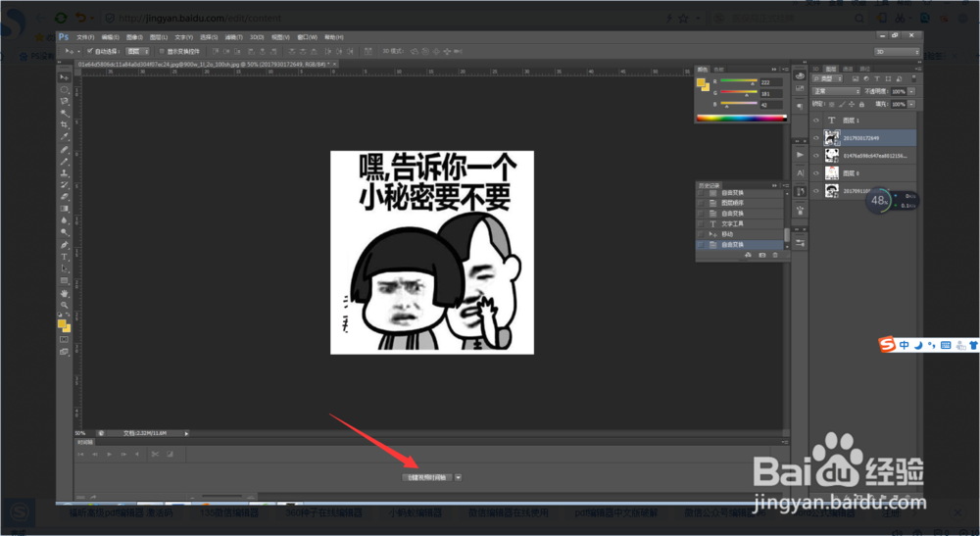980x536 pixels.
Task: Open the 图像(I) menu
Action: click(x=133, y=37)
